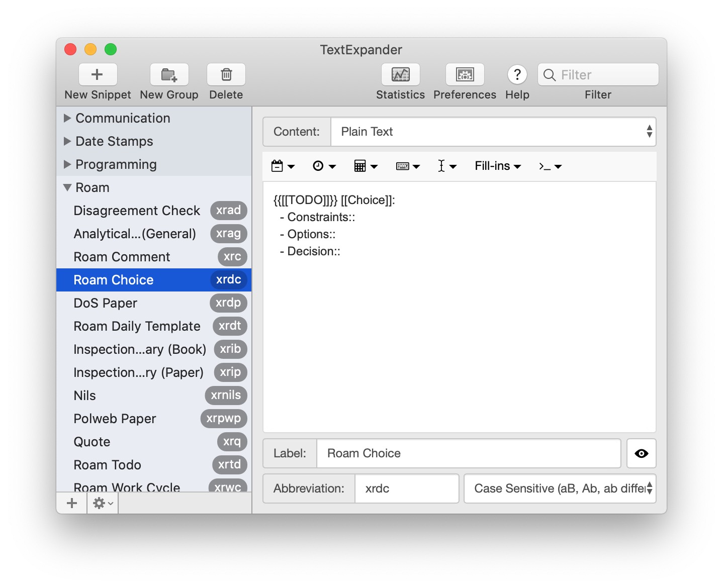This screenshot has height=588, width=723.
Task: Select the Roam Work Cycle snippet
Action: point(154,485)
